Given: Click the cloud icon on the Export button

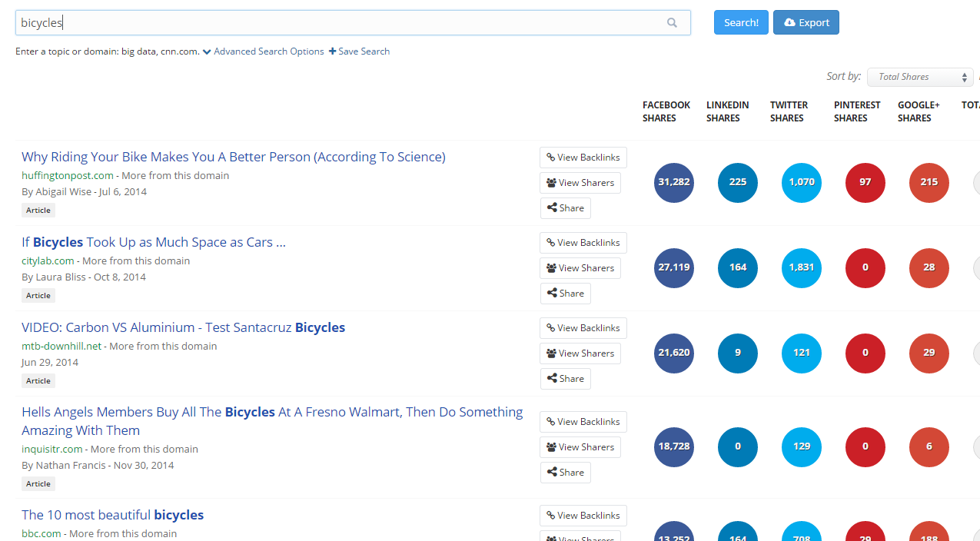Looking at the screenshot, I should pyautogui.click(x=788, y=22).
